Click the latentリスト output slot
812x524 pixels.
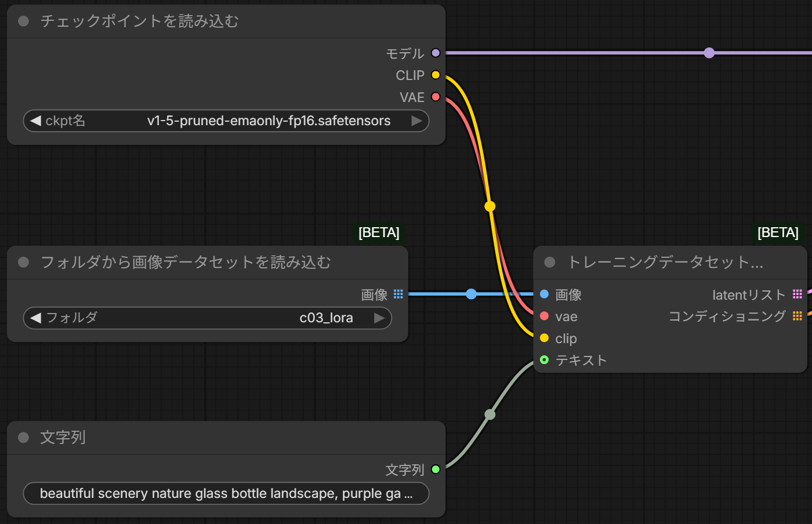[797, 294]
